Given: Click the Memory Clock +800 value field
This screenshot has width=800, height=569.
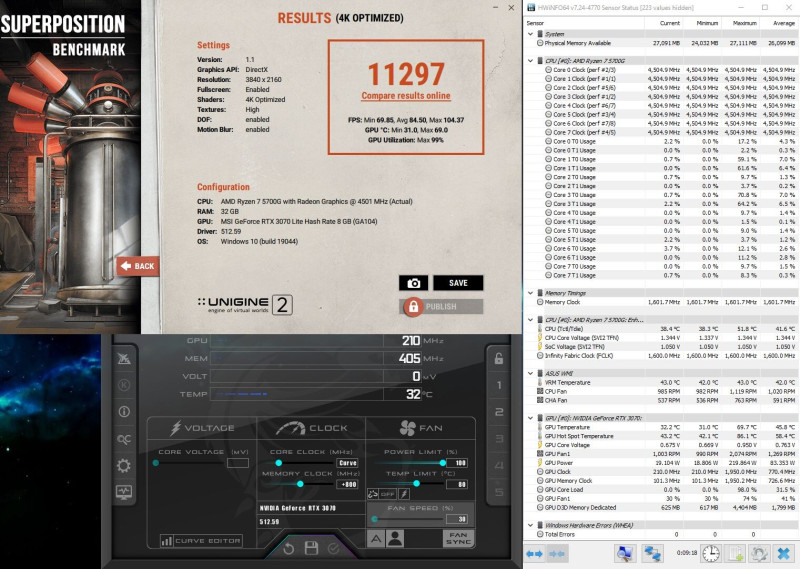Looking at the screenshot, I should click(x=347, y=484).
